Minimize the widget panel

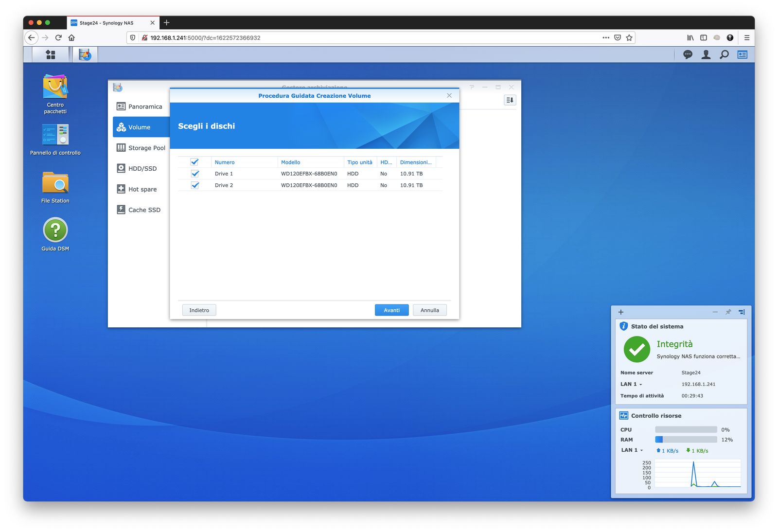point(715,312)
